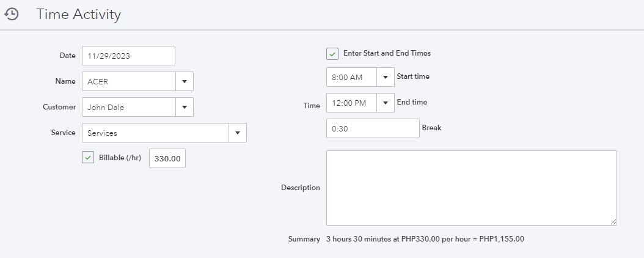The height and width of the screenshot is (258, 644).
Task: Click inside the Description text area
Action: click(x=471, y=188)
